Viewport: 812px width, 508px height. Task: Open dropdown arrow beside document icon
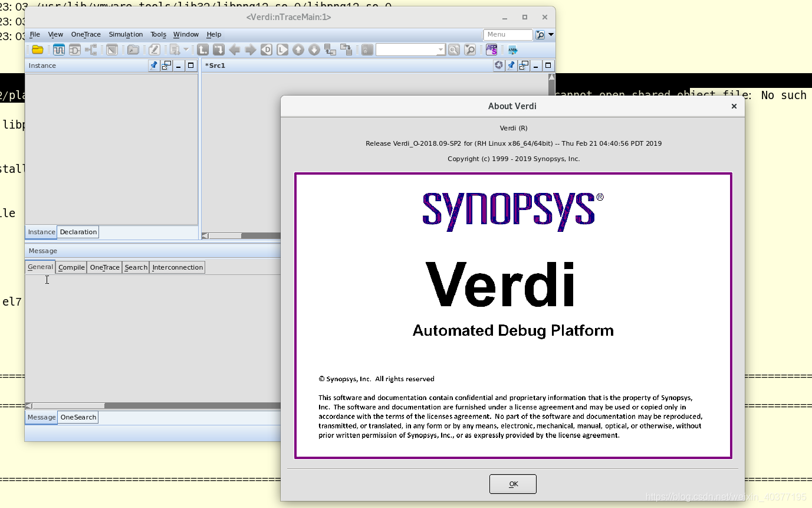coord(186,50)
